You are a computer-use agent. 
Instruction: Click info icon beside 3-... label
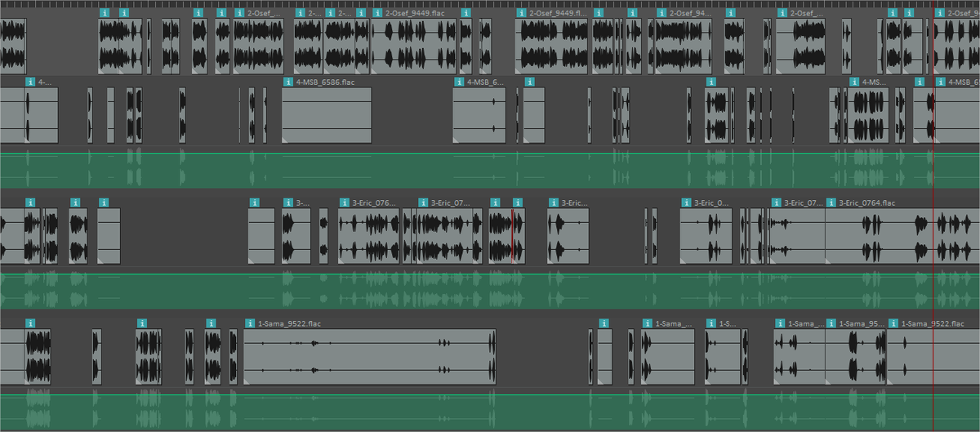[x=288, y=203]
